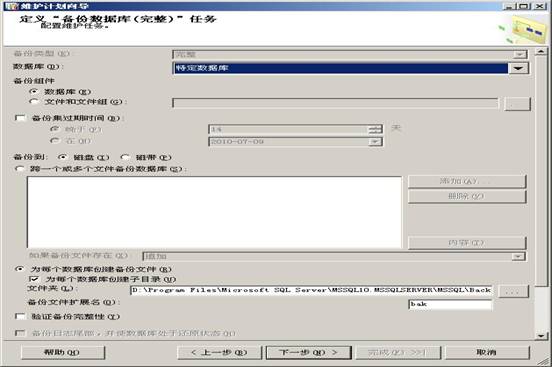Click the wizard icon in the title bar
The height and width of the screenshot is (367, 552).
click(11, 6)
